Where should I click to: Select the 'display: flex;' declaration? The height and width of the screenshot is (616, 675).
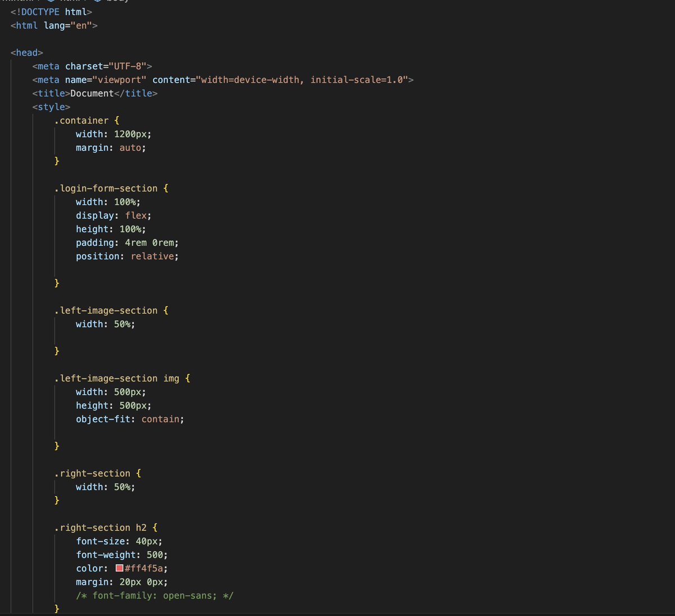click(x=114, y=215)
